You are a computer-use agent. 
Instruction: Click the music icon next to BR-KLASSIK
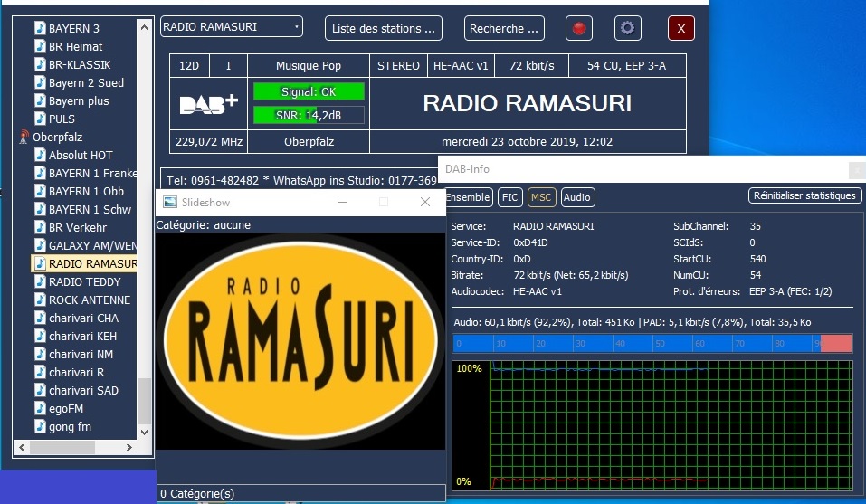(x=40, y=64)
